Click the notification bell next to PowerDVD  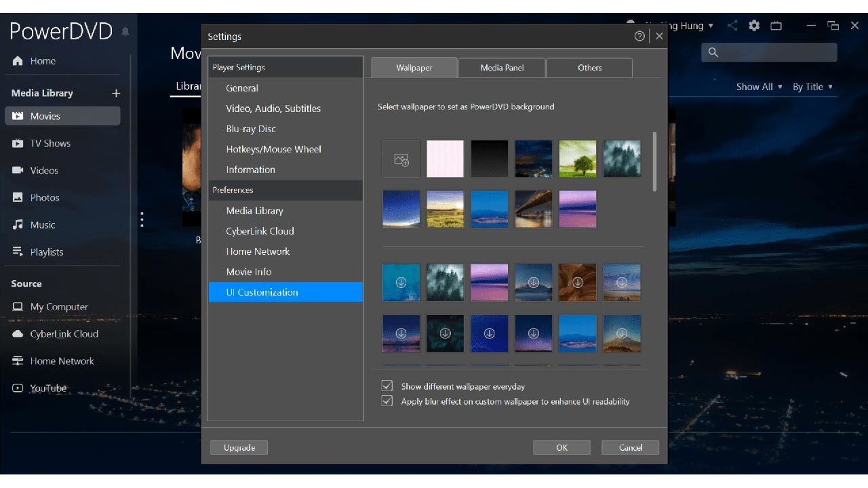tap(125, 32)
